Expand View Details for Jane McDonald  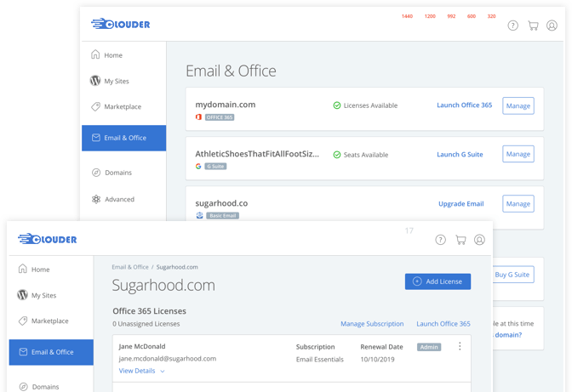tap(141, 371)
